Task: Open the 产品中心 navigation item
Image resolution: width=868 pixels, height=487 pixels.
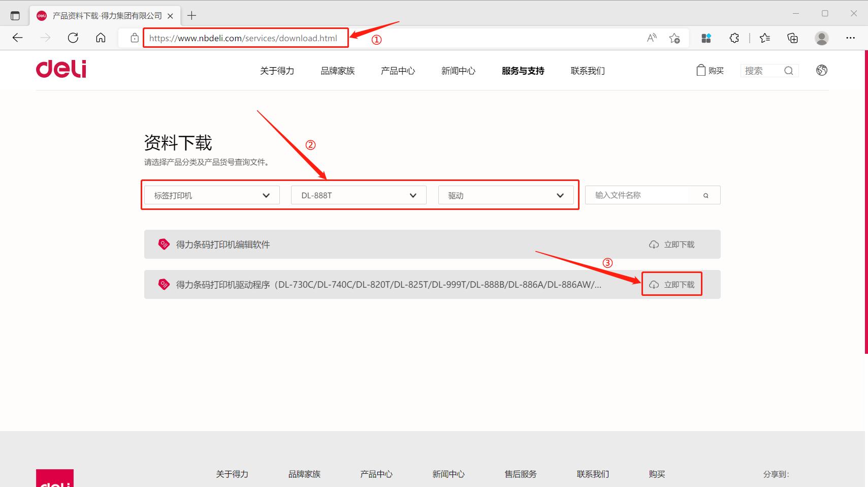Action: [x=398, y=71]
